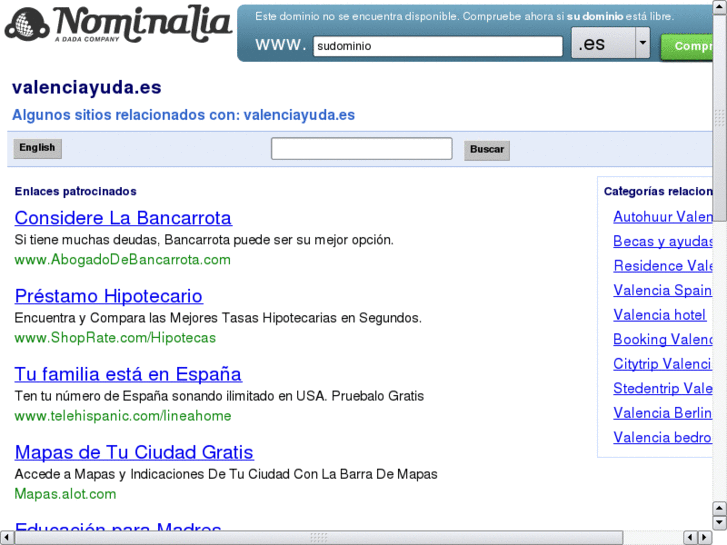The height and width of the screenshot is (545, 727).
Task: Open the Citytrip Valencia category link
Action: click(662, 364)
